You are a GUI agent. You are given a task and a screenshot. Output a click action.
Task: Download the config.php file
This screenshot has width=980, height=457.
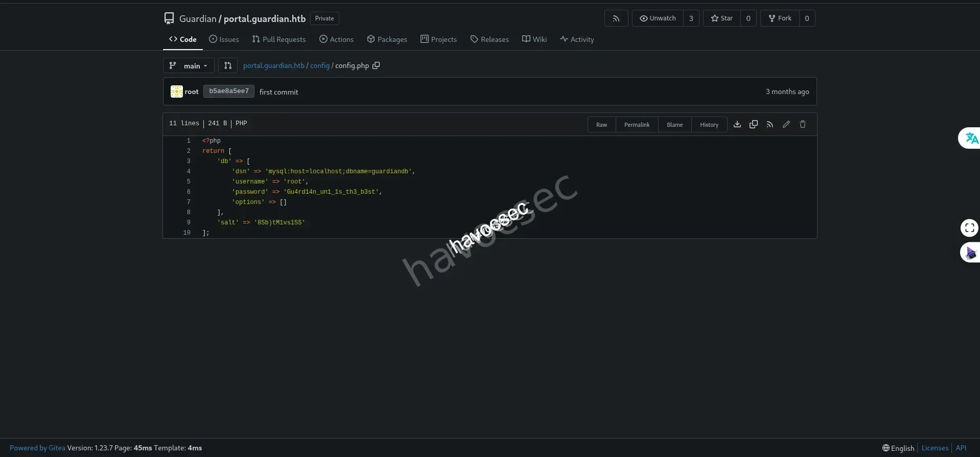click(x=737, y=124)
